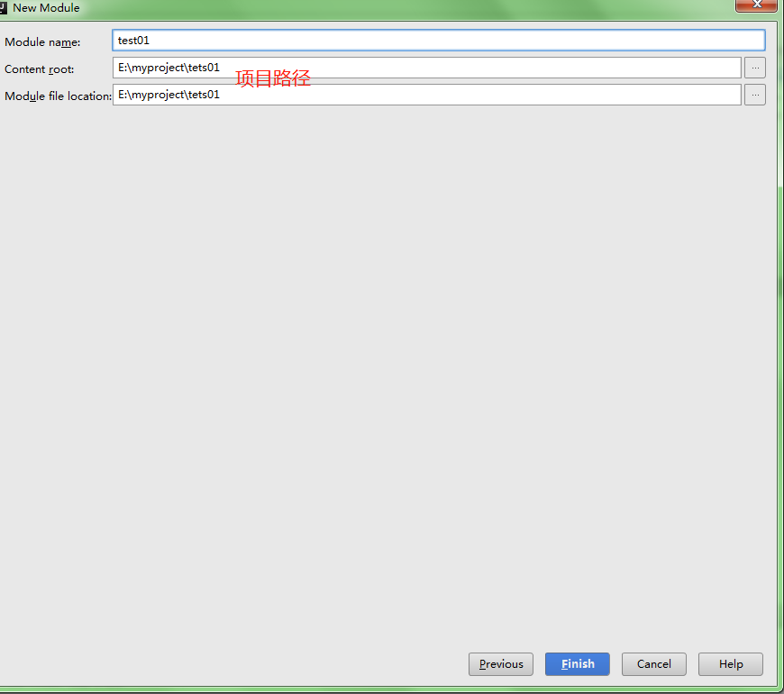This screenshot has height=694, width=784.
Task: Cancel the New Module dialog
Action: (654, 664)
